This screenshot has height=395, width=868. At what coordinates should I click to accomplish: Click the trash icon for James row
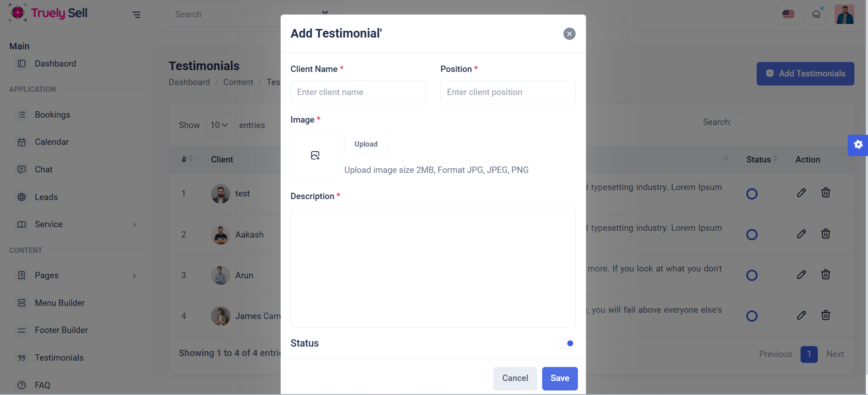pos(825,315)
